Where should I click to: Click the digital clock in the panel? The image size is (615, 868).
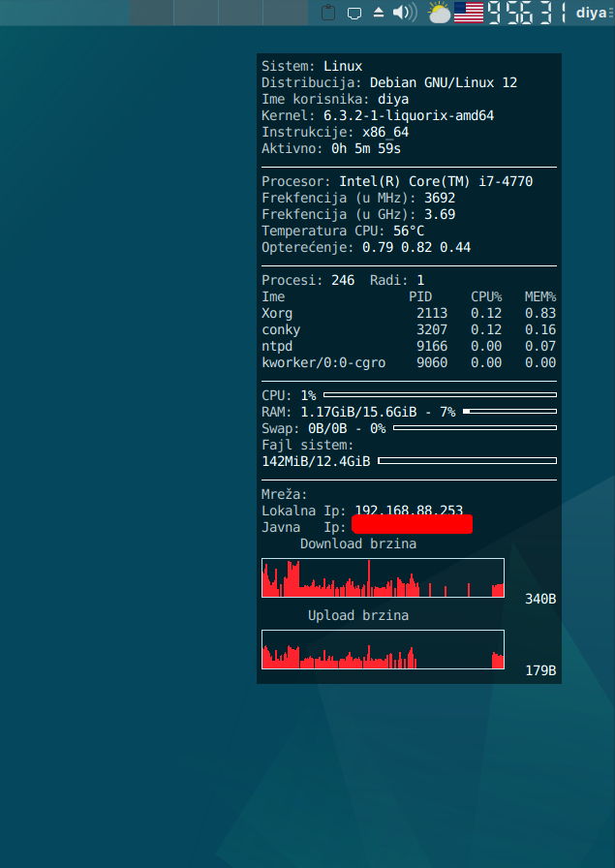click(527, 13)
